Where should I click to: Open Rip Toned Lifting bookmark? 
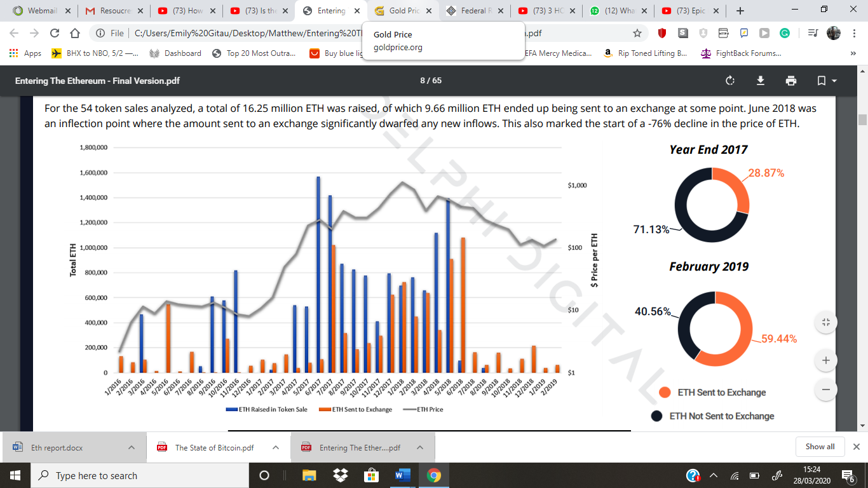click(x=645, y=53)
